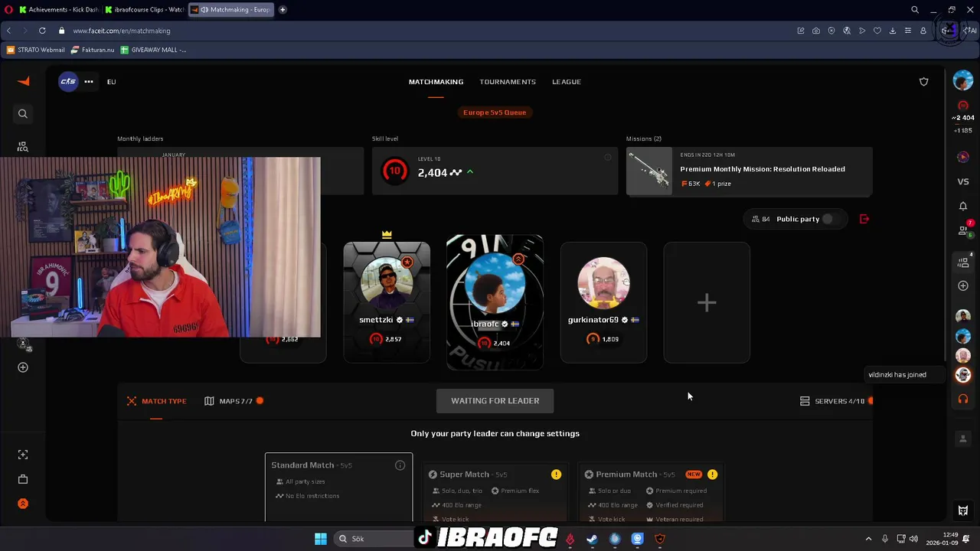This screenshot has width=980, height=551.
Task: Open the friends list with red badge
Action: [964, 230]
